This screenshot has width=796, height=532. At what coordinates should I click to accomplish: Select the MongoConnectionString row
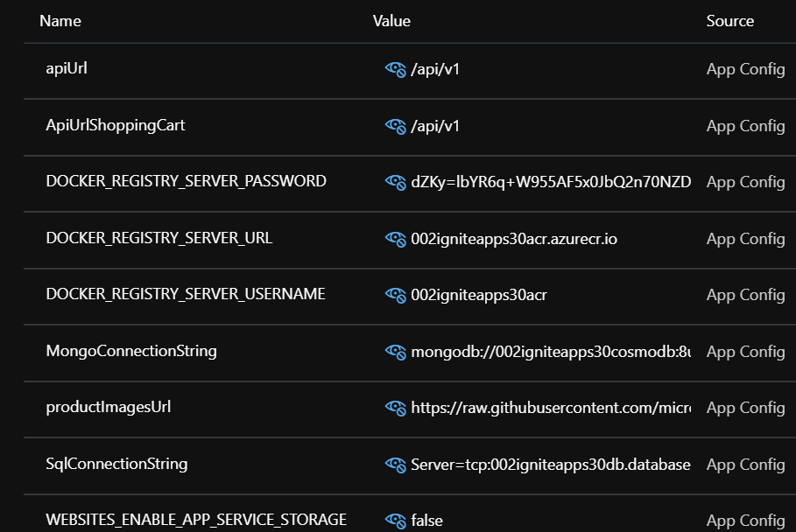131,351
